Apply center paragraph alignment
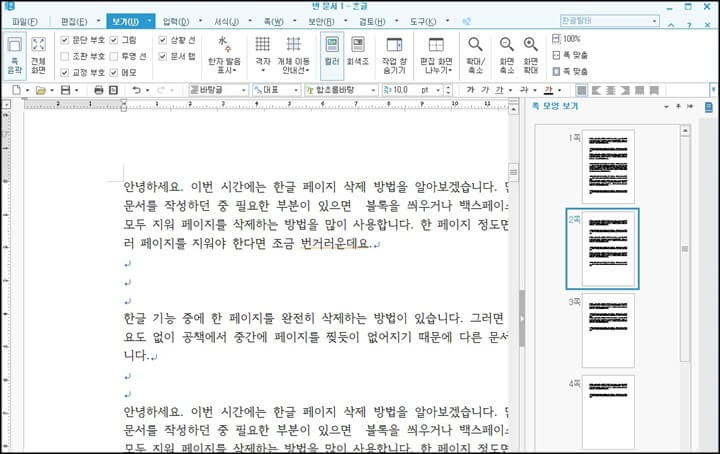Image resolution: width=720 pixels, height=454 pixels. point(611,90)
